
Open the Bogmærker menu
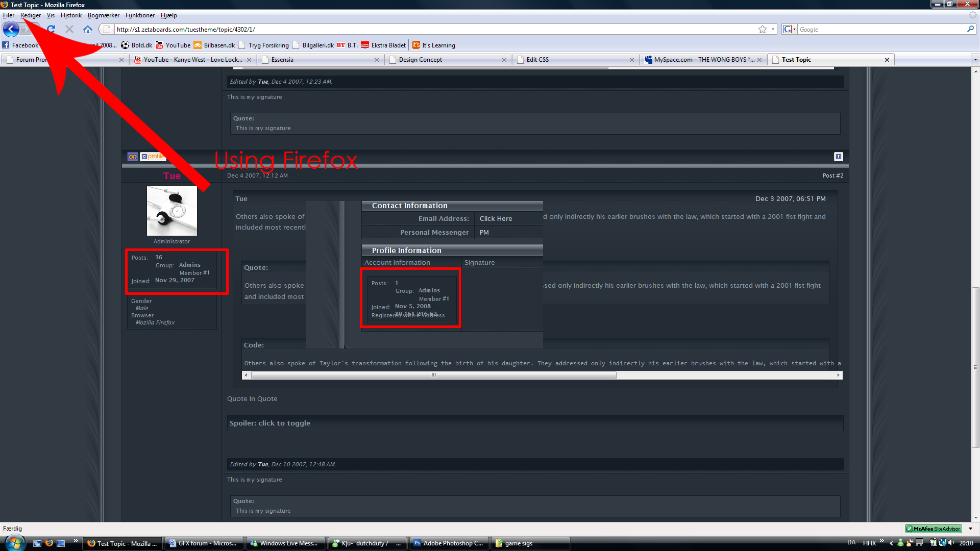(103, 15)
